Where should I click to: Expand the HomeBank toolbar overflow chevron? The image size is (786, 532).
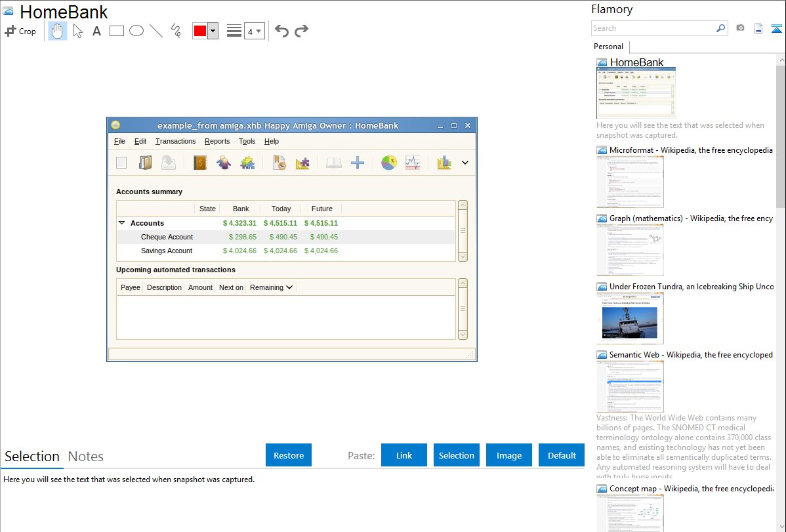point(465,163)
